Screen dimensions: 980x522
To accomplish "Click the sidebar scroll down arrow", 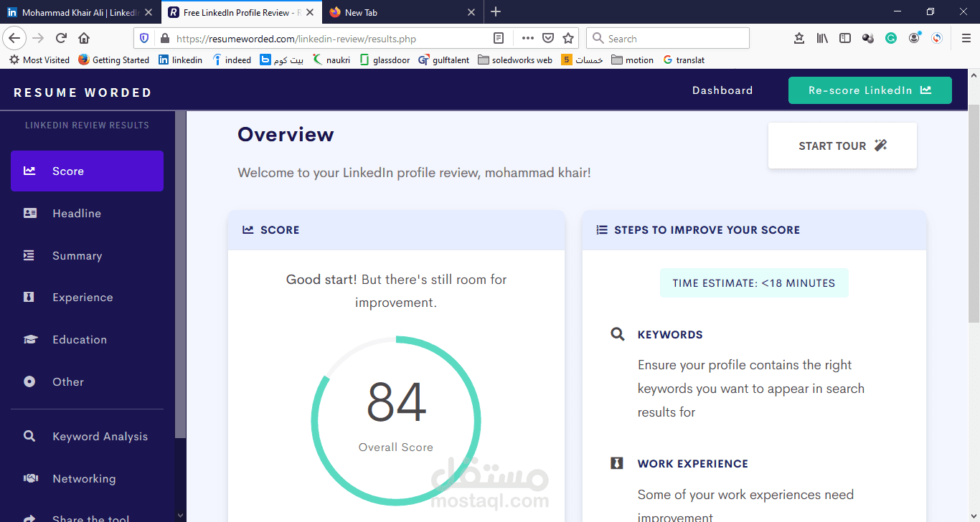I will click(x=180, y=515).
